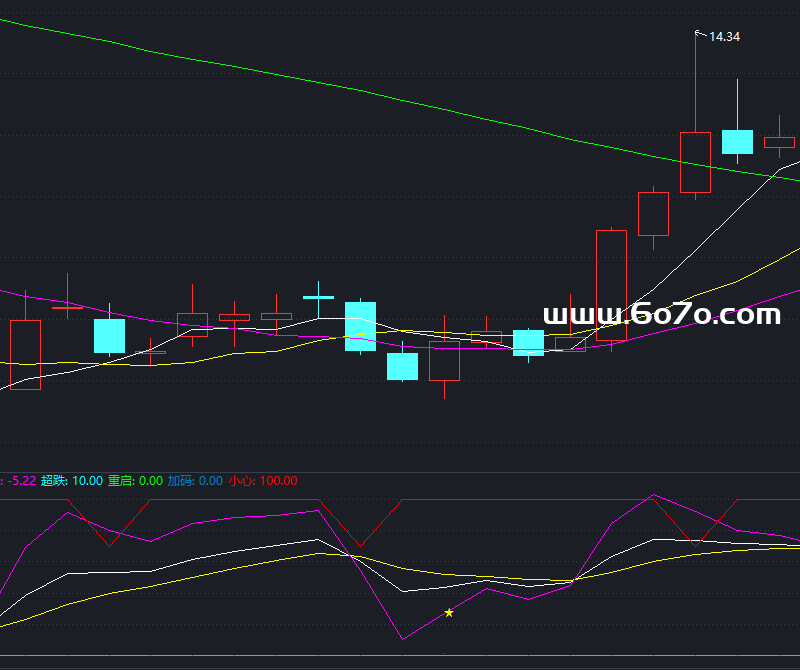Viewport: 800px width, 670px height.
Task: Select the 14.34 high price label
Action: tap(724, 37)
